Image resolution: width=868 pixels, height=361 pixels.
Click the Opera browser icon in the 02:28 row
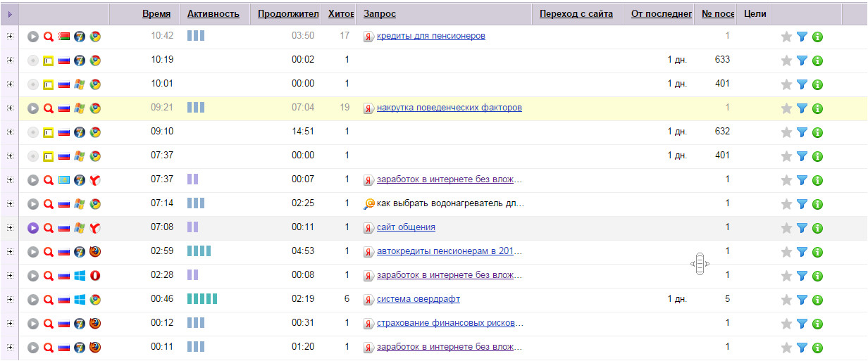(x=95, y=276)
